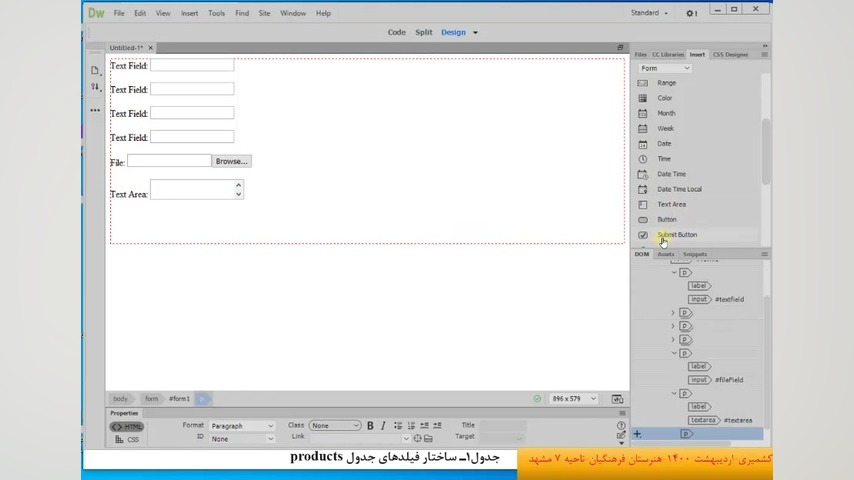
Task: Click the three-dots customize toolbar icon
Action: [x=95, y=110]
